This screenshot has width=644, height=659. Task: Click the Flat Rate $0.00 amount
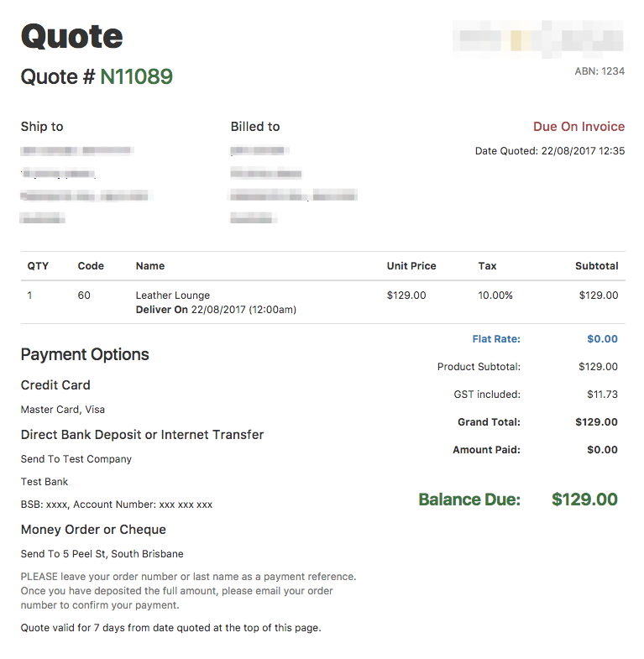(602, 339)
